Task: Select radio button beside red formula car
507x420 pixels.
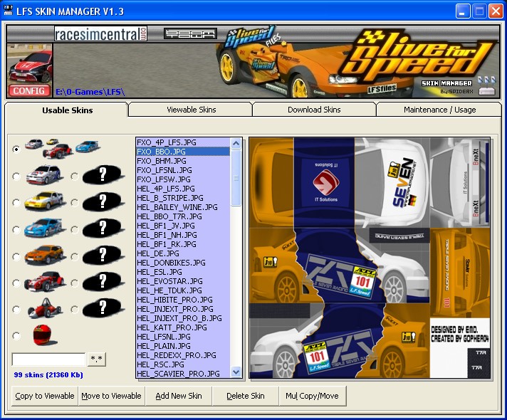Action: 16,310
